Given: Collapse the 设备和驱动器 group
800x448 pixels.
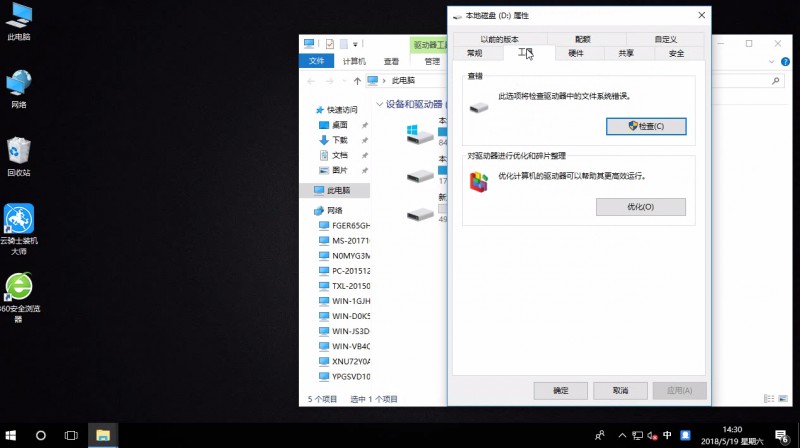Looking at the screenshot, I should (x=380, y=104).
